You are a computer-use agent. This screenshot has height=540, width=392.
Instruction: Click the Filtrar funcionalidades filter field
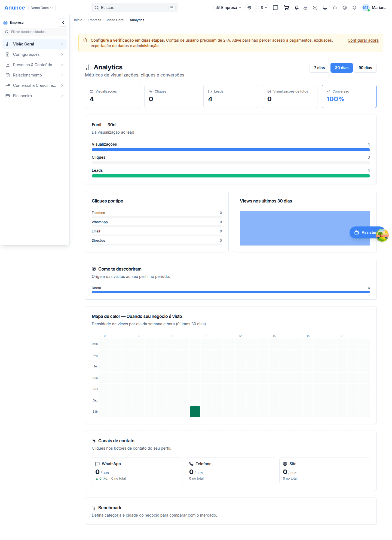35,32
